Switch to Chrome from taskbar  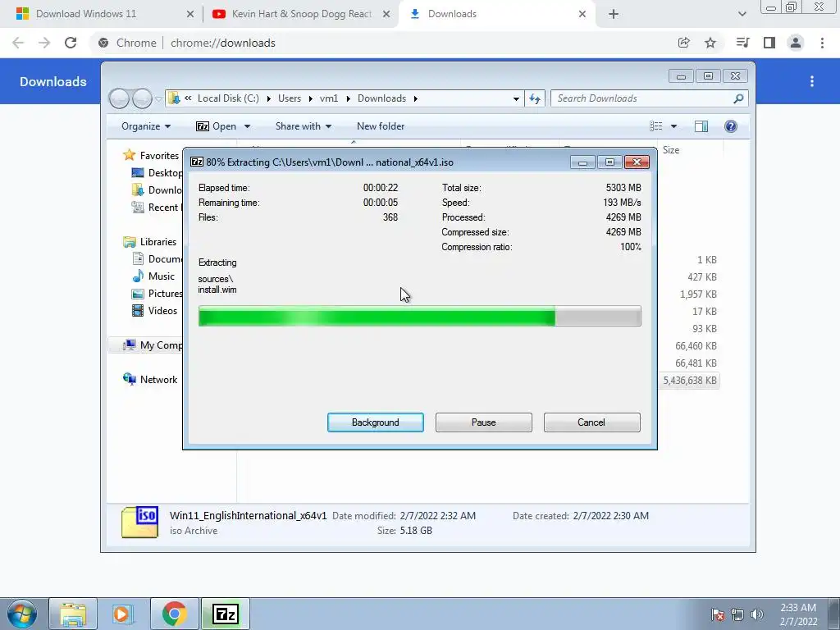pos(174,614)
